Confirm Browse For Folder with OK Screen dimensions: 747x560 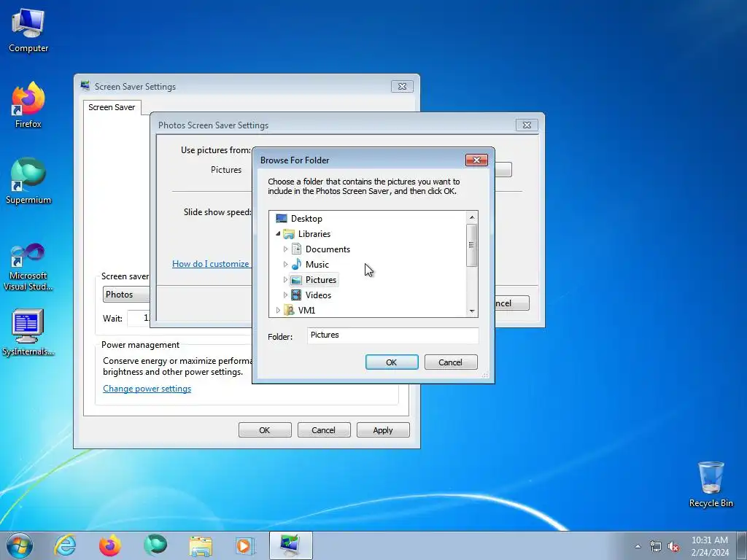(392, 362)
